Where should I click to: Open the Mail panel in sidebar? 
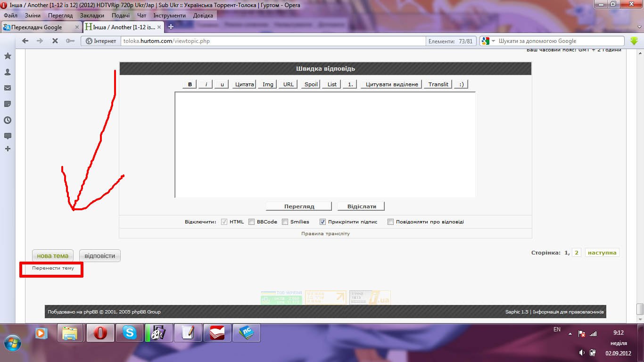8,88
